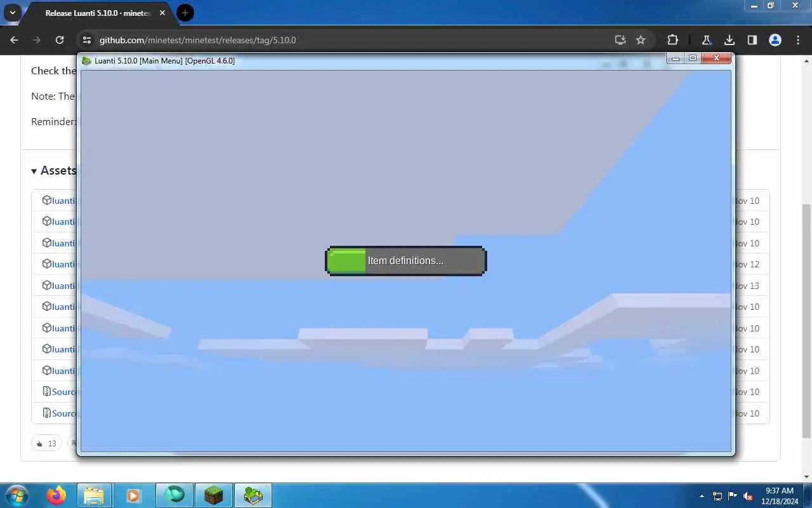Screen dimensions: 812x508
Task: Open the Chrome Extensions puzzle icon
Action: [673, 40]
